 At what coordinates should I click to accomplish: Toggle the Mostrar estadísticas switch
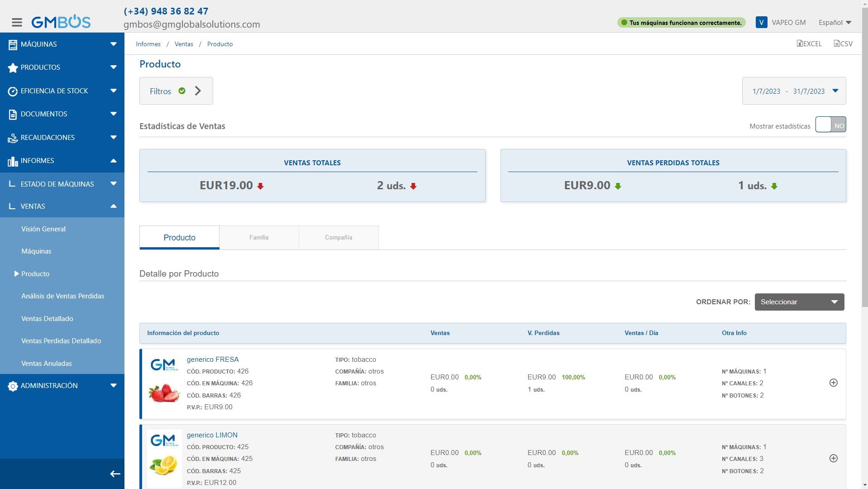pyautogui.click(x=830, y=125)
